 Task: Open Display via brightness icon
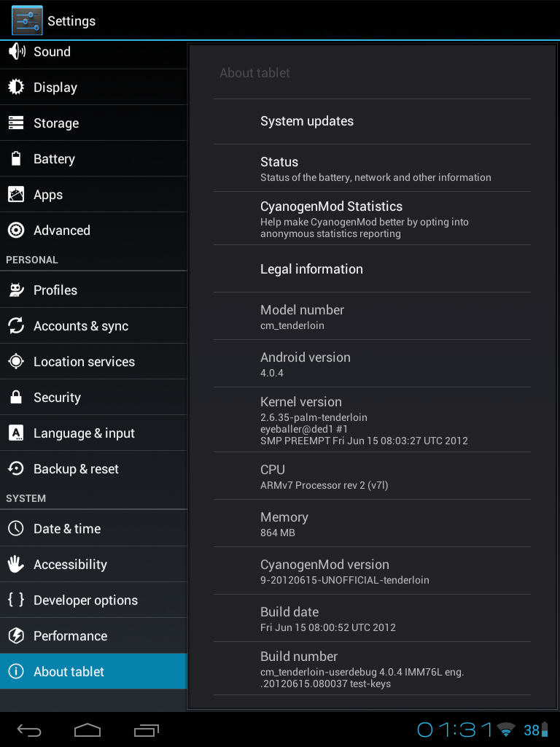pos(16,87)
